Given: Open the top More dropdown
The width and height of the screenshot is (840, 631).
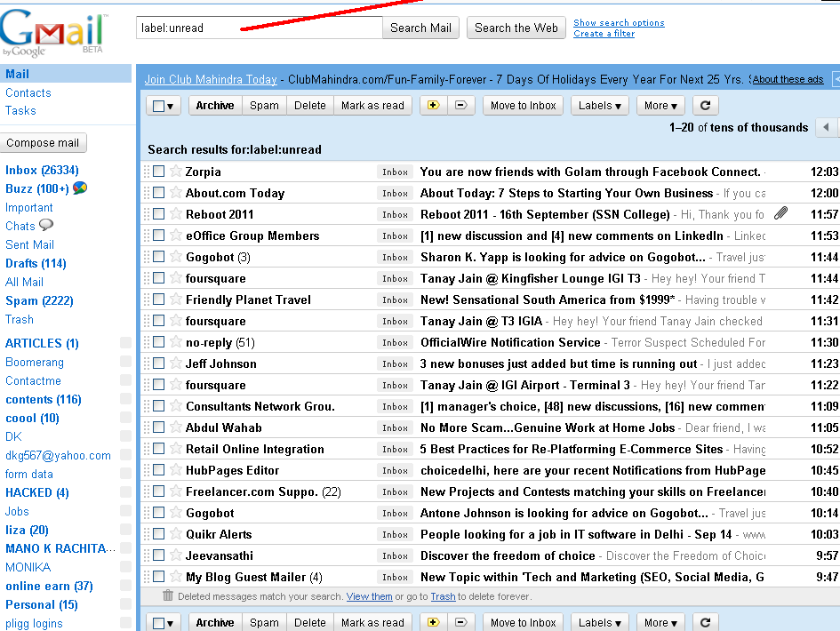Looking at the screenshot, I should point(660,106).
